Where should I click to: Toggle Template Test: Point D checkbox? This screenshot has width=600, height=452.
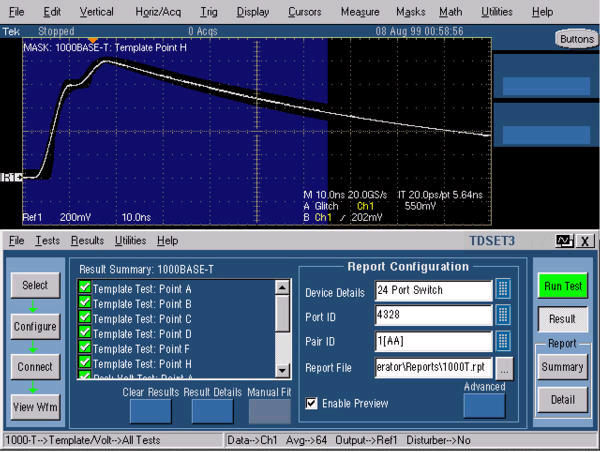85,332
